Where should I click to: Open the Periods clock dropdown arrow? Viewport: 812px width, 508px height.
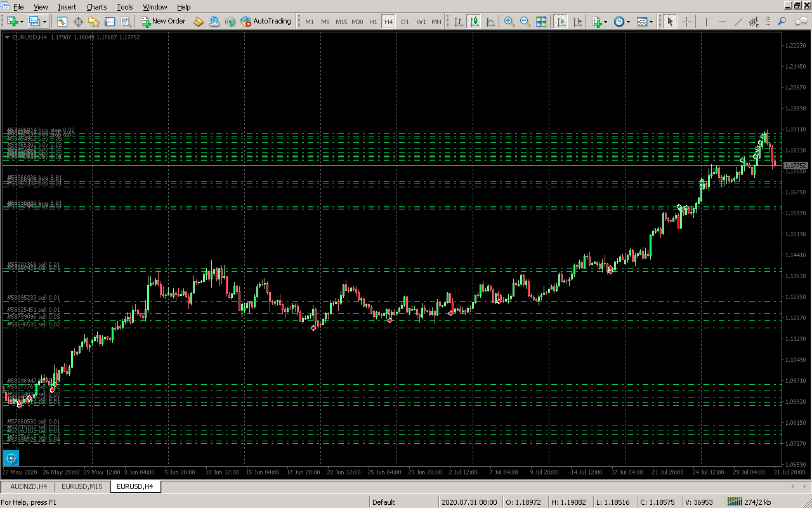629,22
